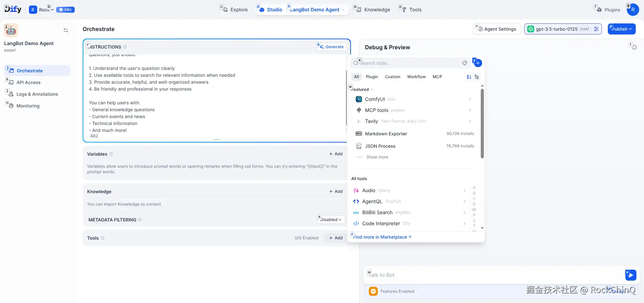Click the sidebar collapse icon near agent avatar

(66, 30)
